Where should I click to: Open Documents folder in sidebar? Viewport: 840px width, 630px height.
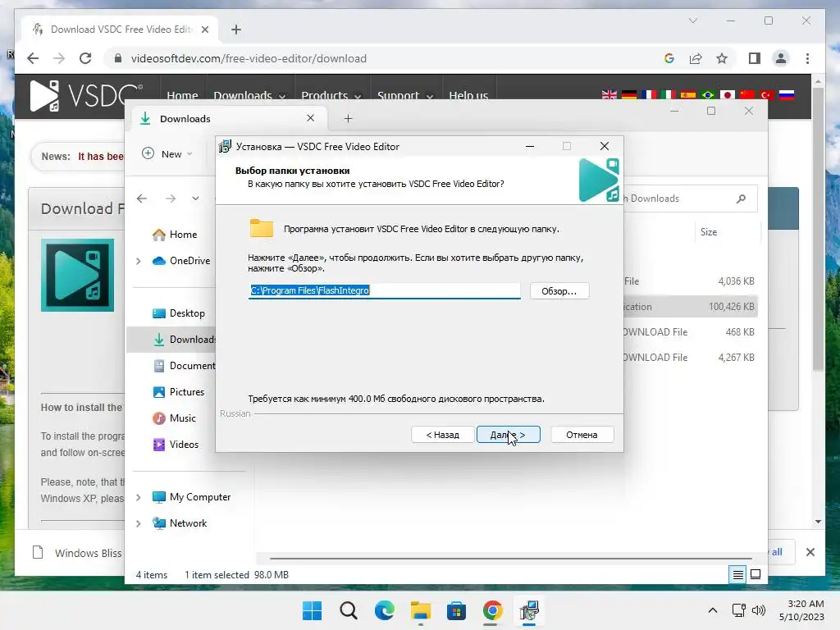click(184, 366)
